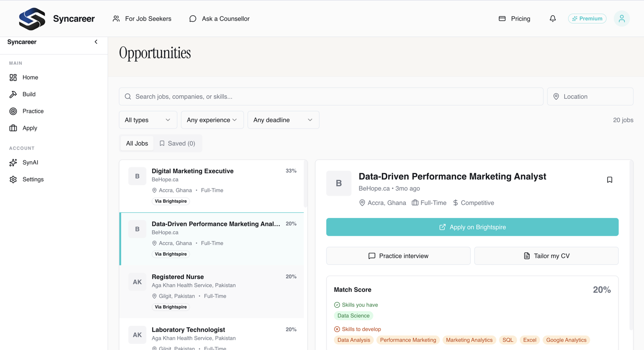
Task: Click the search magnifier icon
Action: coord(128,97)
